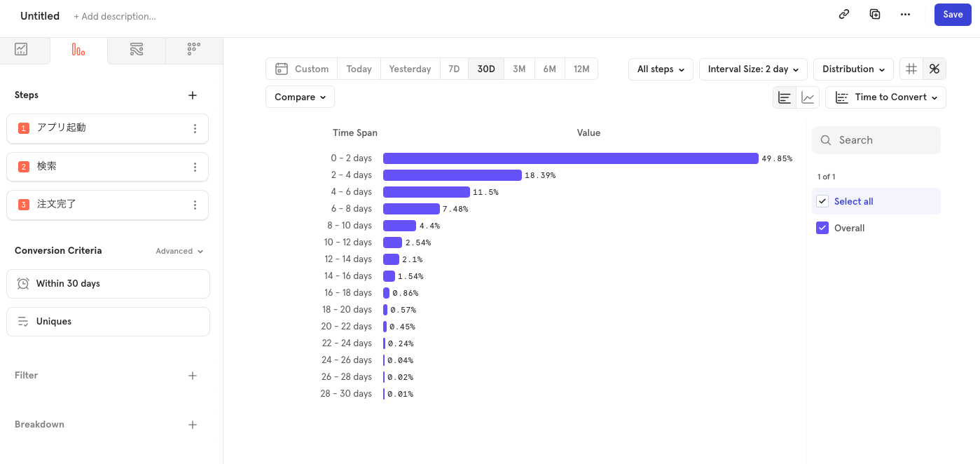Open the Insights report tab
The width and height of the screenshot is (980, 464).
click(x=22, y=50)
